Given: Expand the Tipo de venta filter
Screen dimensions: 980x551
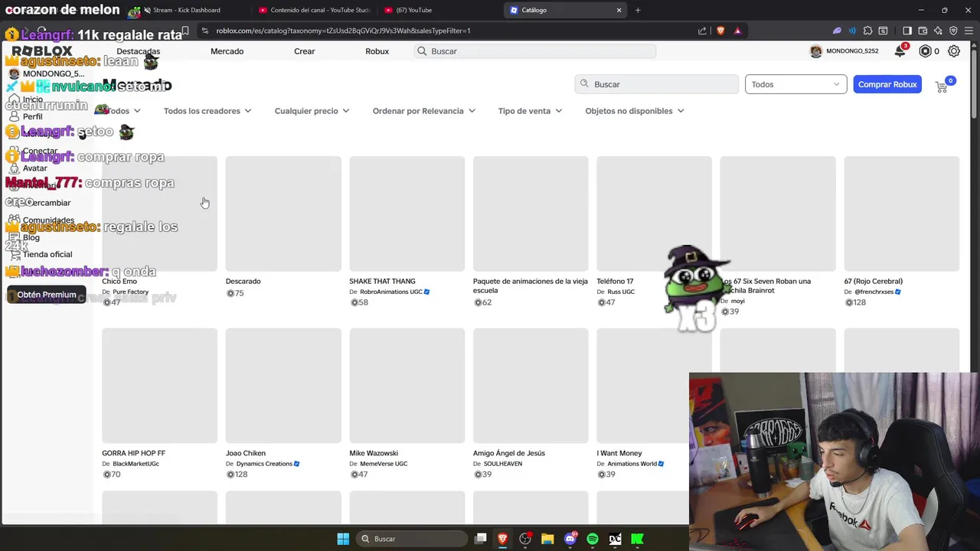Looking at the screenshot, I should click(x=530, y=111).
